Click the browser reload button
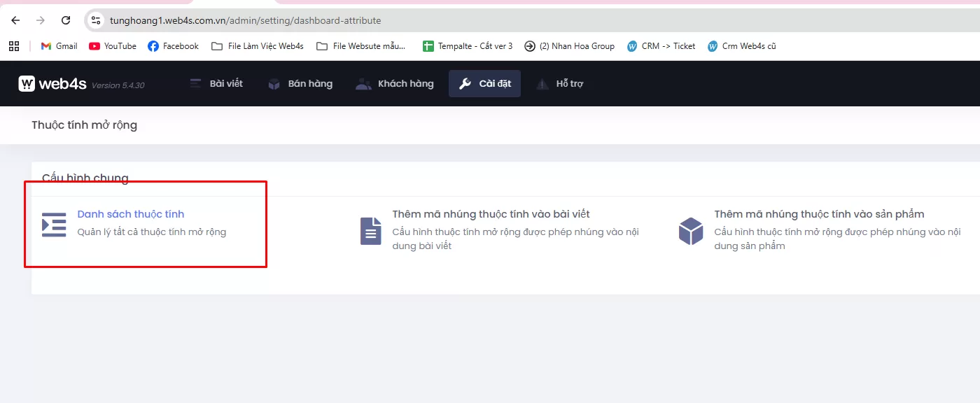 pos(66,20)
